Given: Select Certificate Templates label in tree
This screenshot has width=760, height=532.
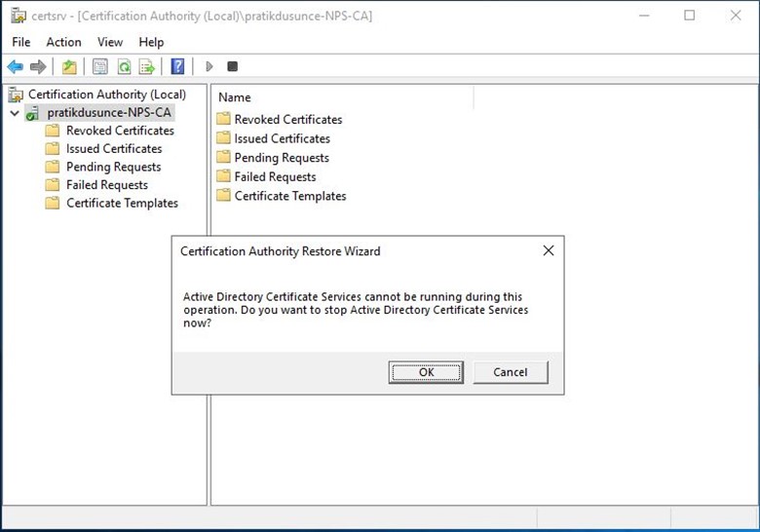Looking at the screenshot, I should click(122, 203).
